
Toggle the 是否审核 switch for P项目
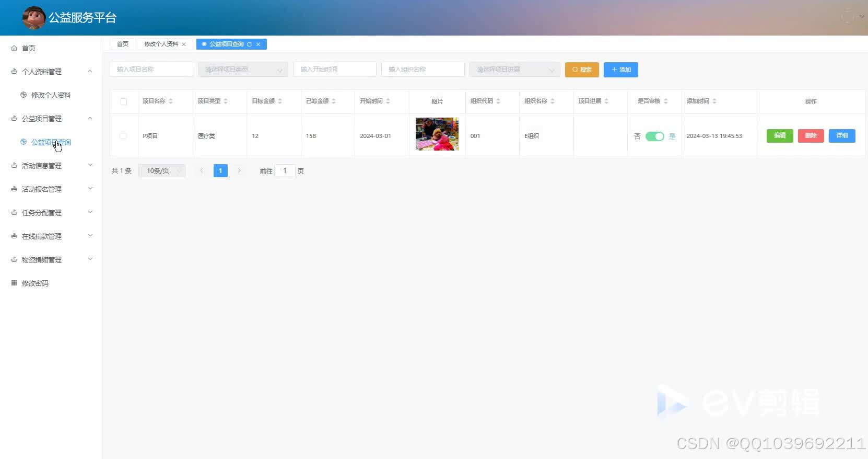point(655,136)
